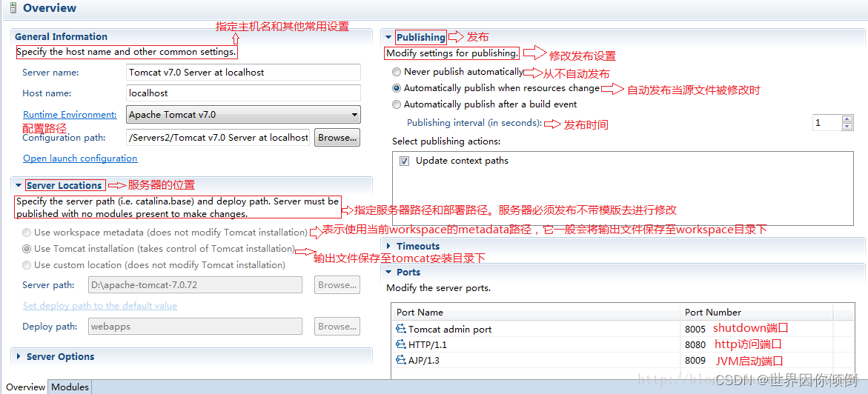Click the Host name input field
Screen dimensions: 868x394
(244, 93)
